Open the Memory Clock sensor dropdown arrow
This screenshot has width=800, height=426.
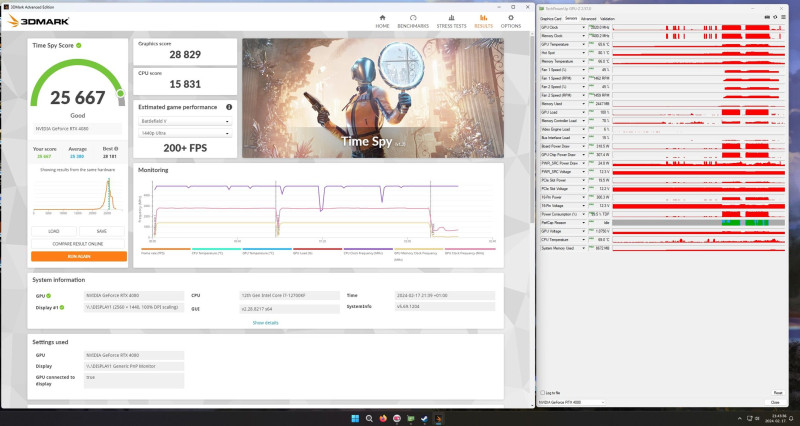tap(584, 36)
